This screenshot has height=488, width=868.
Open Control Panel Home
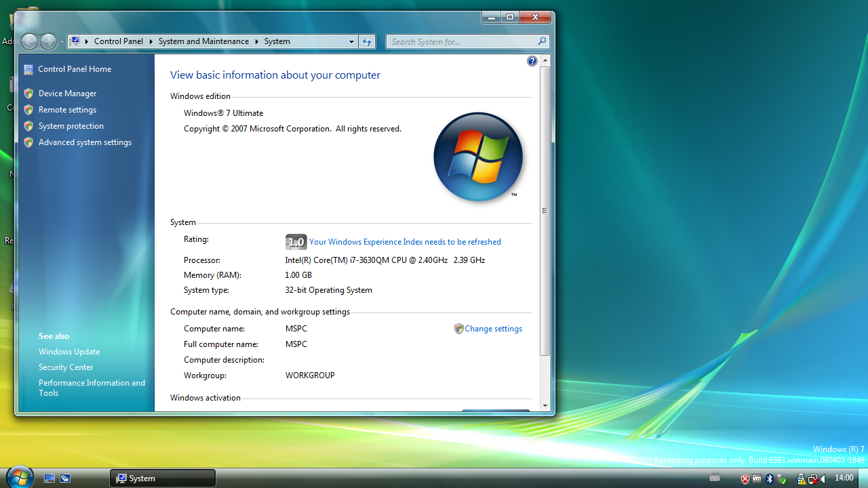(75, 69)
